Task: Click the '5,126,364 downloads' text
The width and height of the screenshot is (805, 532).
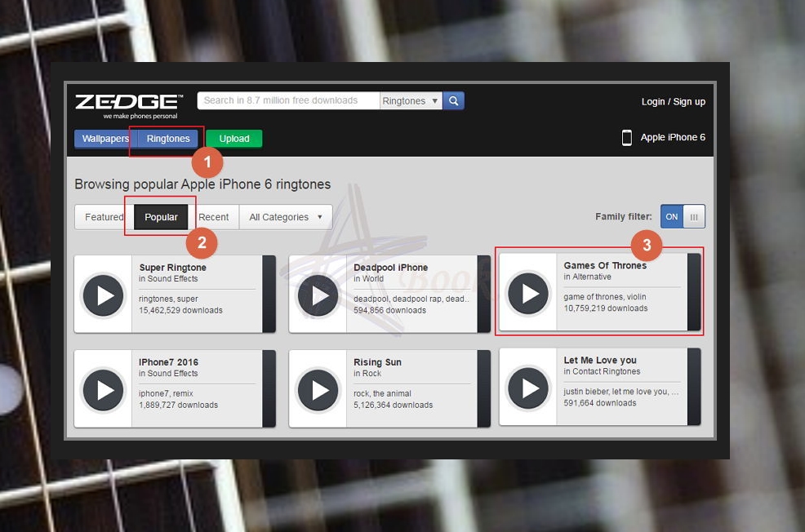Action: coord(393,406)
